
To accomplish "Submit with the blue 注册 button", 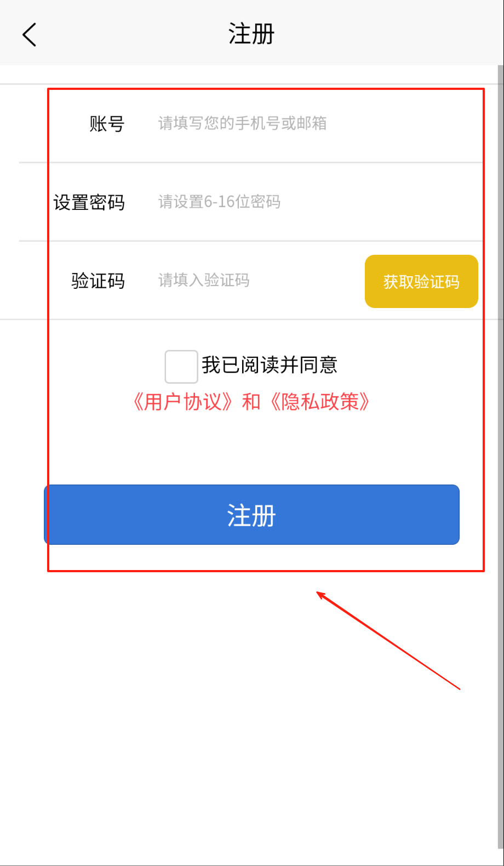I will (x=251, y=515).
